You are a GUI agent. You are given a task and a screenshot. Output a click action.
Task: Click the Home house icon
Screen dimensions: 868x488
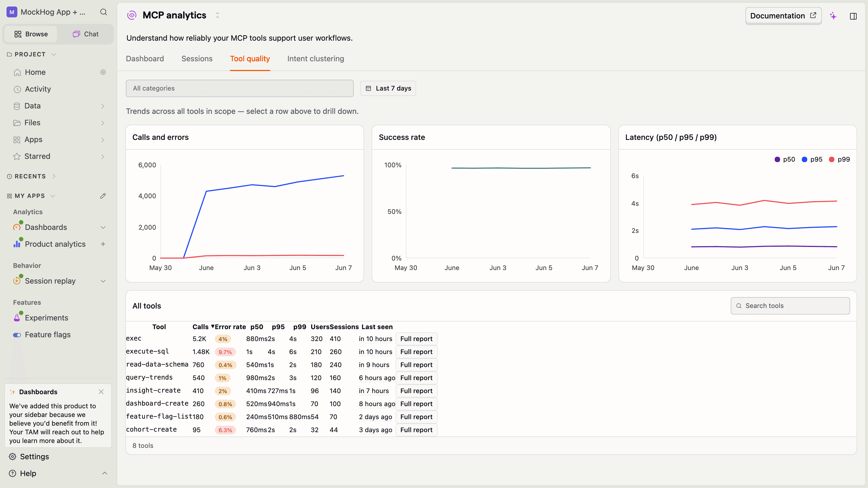click(x=17, y=72)
